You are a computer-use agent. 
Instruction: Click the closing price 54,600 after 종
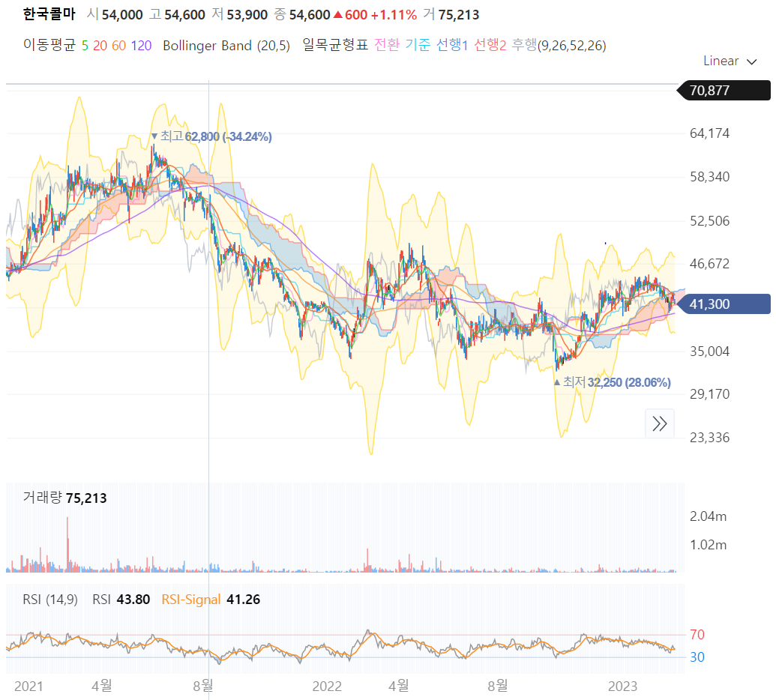310,15
